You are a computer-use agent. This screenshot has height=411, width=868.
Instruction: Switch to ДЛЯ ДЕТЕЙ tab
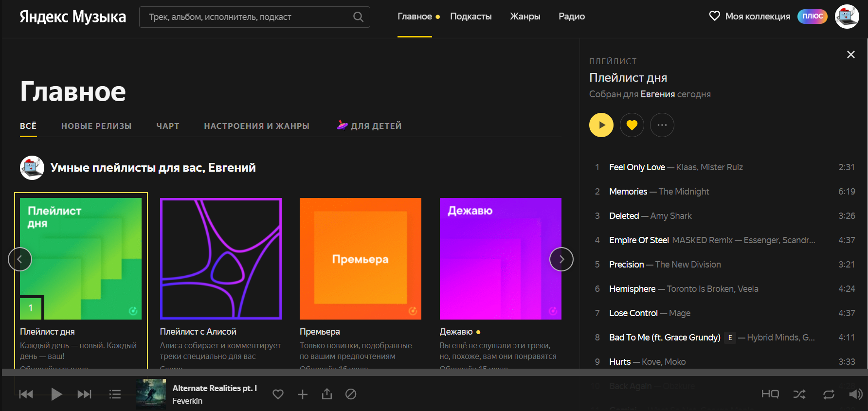[x=370, y=126]
